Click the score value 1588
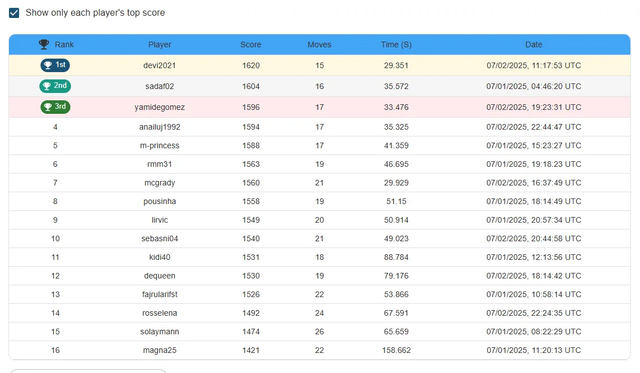Image resolution: width=640 pixels, height=373 pixels. pos(251,145)
